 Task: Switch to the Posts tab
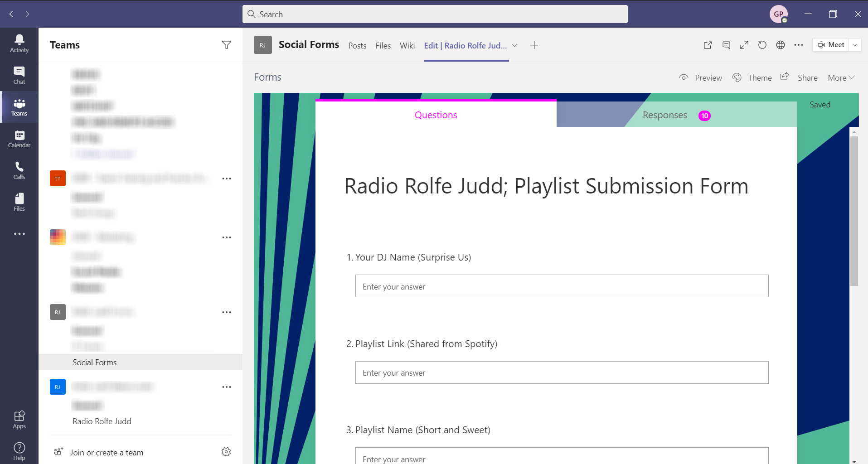pyautogui.click(x=357, y=45)
